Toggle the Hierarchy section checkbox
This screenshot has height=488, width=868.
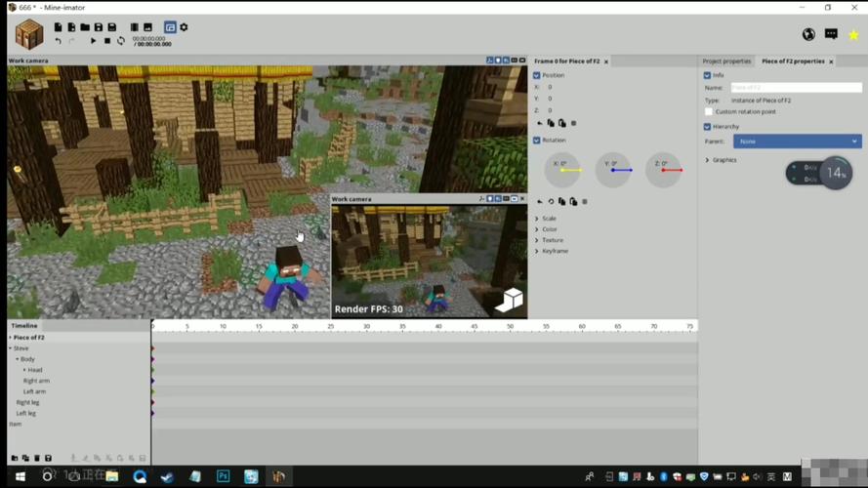(x=707, y=127)
